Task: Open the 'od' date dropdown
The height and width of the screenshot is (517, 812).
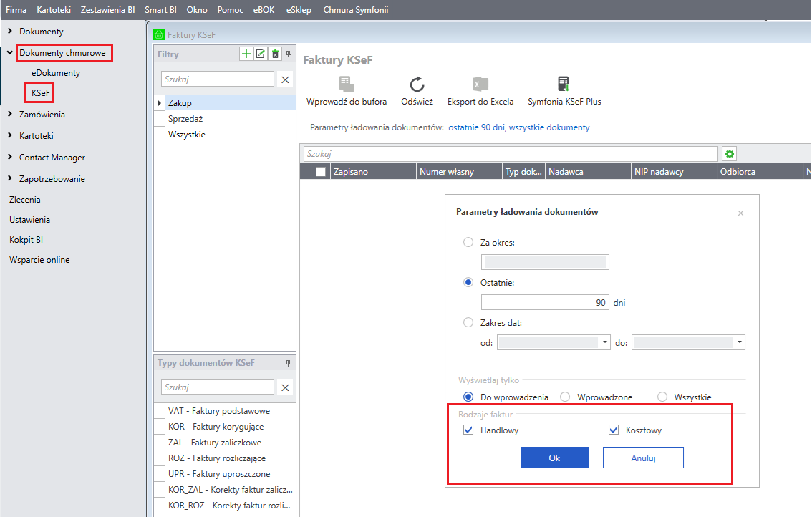Action: coord(605,343)
